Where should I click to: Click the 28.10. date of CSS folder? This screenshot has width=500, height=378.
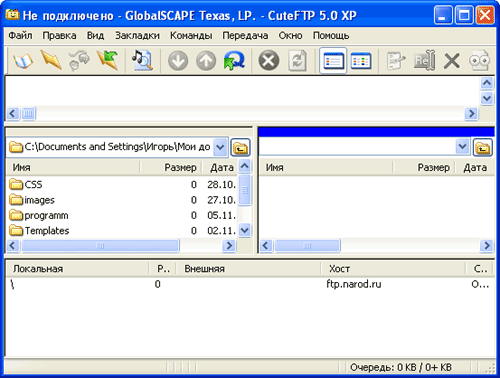click(221, 184)
